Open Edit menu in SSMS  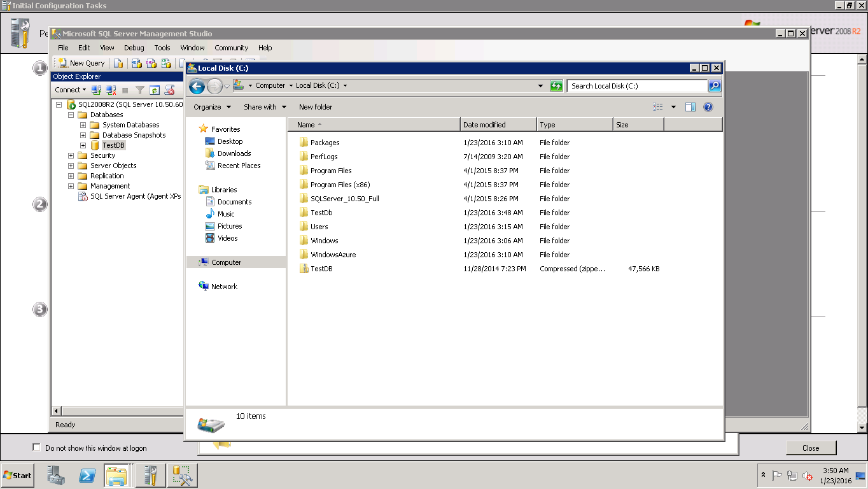[x=84, y=48]
